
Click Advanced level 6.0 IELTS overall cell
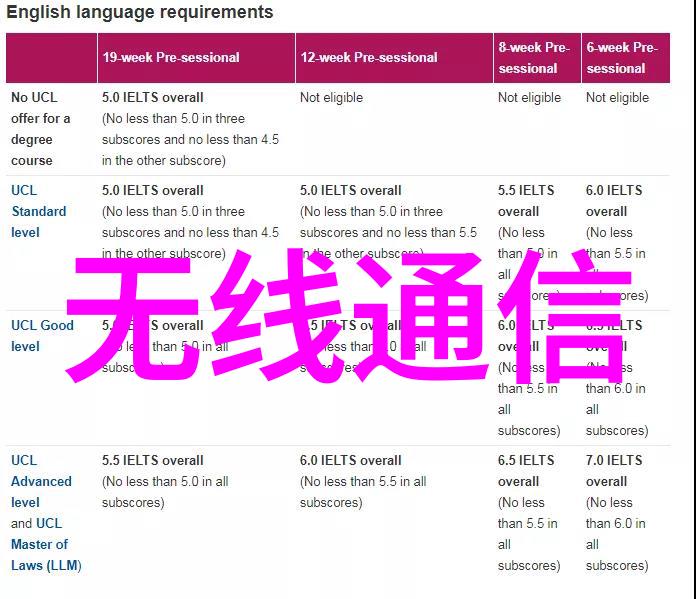coord(350,460)
